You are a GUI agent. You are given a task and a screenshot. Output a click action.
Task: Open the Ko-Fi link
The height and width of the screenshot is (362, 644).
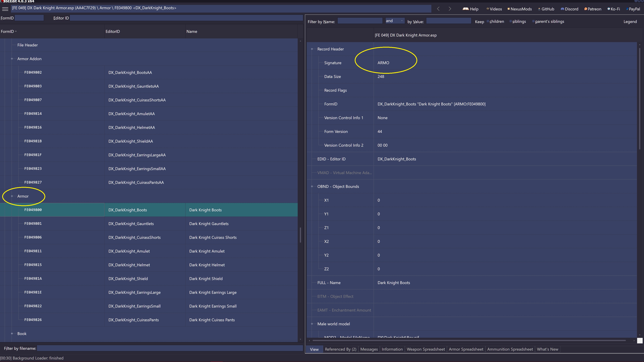[x=613, y=9]
